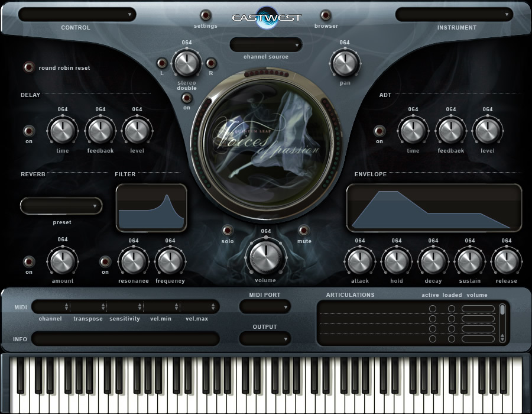Viewport: 532px width, 414px height.
Task: Click the pan knob
Action: [345, 62]
